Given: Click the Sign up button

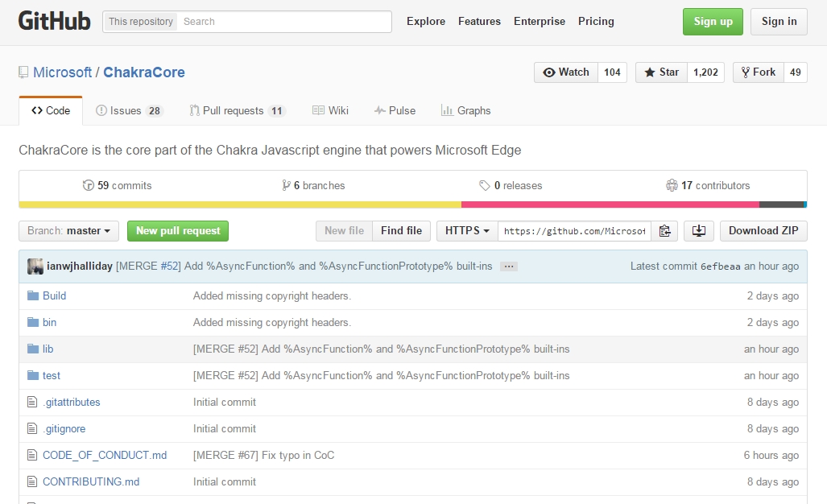Looking at the screenshot, I should 712,22.
